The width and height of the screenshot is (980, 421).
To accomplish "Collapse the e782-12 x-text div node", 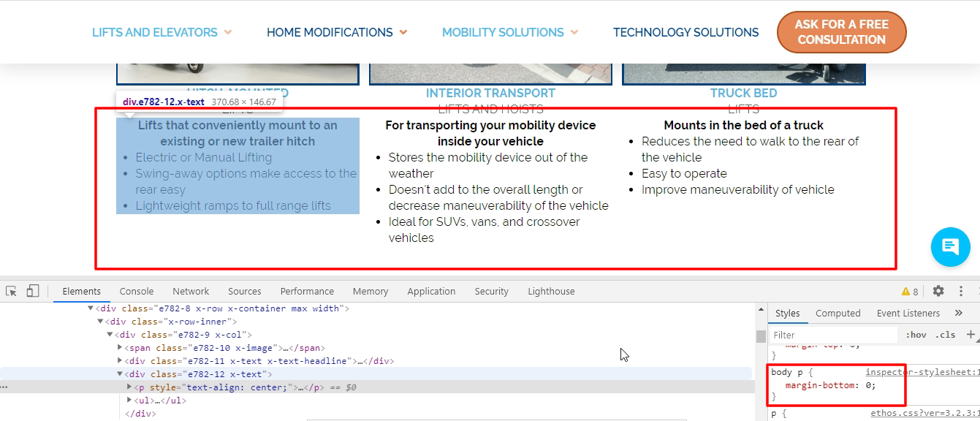I will click(x=120, y=374).
